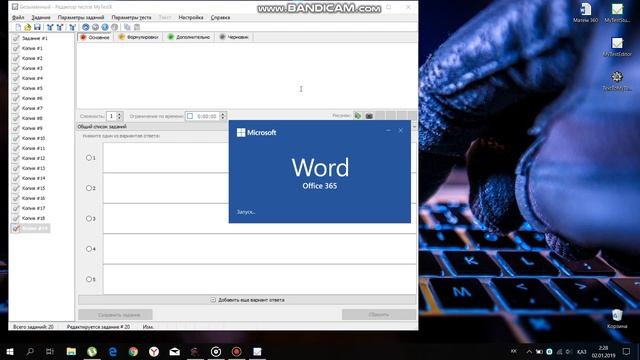Click the difficulty number field
The height and width of the screenshot is (360, 640).
pyautogui.click(x=111, y=116)
